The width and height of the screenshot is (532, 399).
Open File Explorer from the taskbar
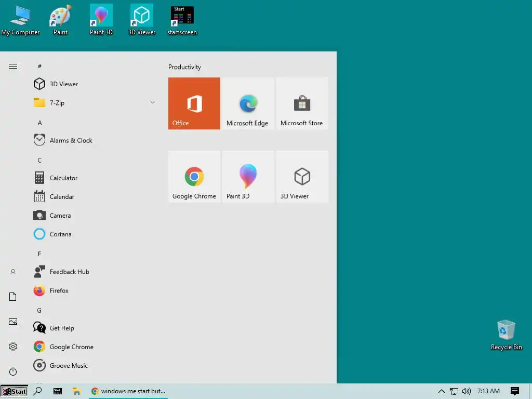pyautogui.click(x=77, y=391)
